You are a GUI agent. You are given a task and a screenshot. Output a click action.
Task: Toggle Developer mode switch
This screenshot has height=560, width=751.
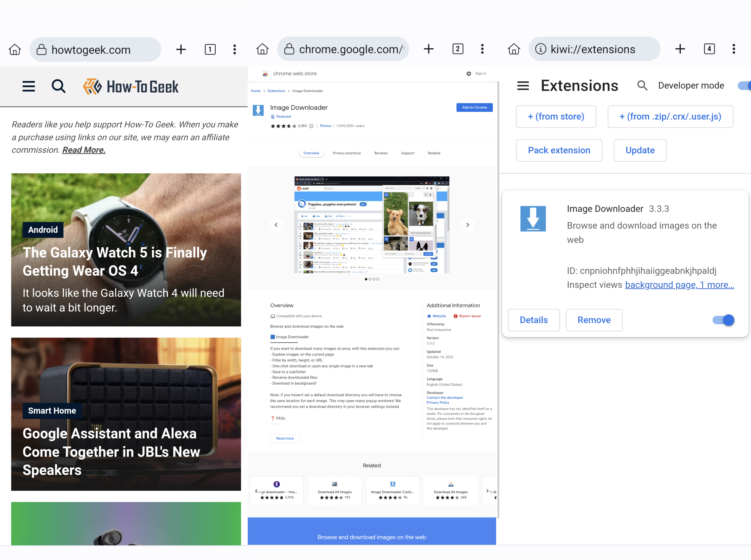coord(745,85)
